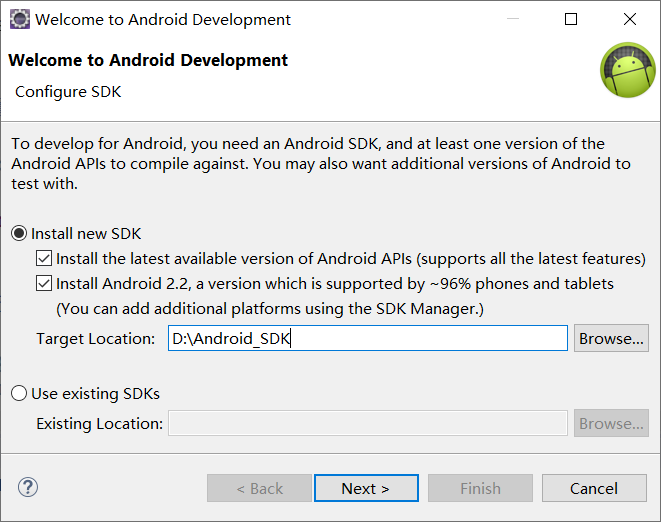Viewport: 661px width, 522px height.
Task: Close the Welcome to Android Development window
Action: point(630,19)
